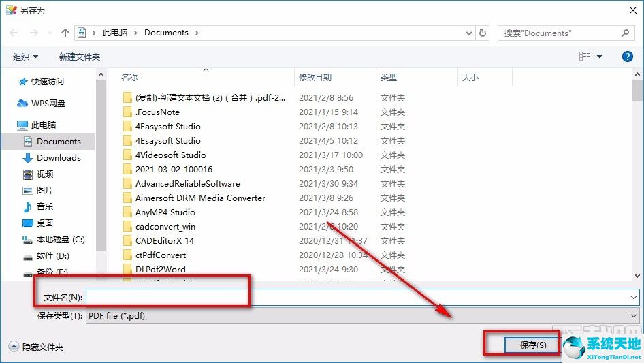The height and width of the screenshot is (363, 644).
Task: Collapse folders with 隐藏文件夹
Action: coord(36,347)
